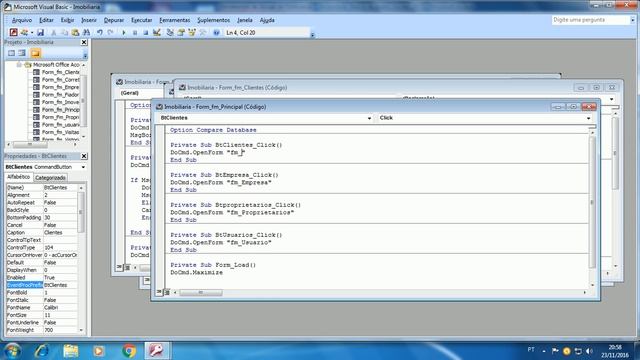Switch to the Alfabético properties tab

19,177
